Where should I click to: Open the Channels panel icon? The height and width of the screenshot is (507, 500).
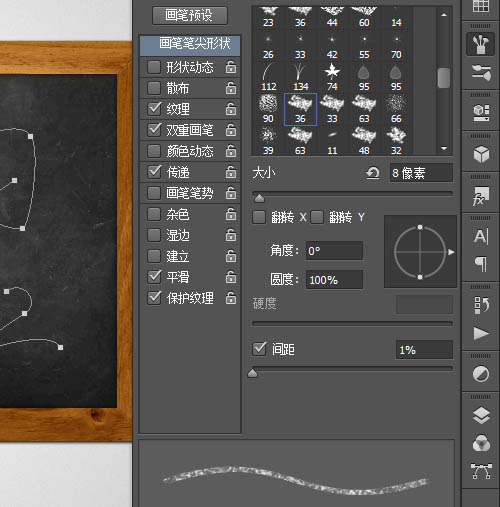481,443
